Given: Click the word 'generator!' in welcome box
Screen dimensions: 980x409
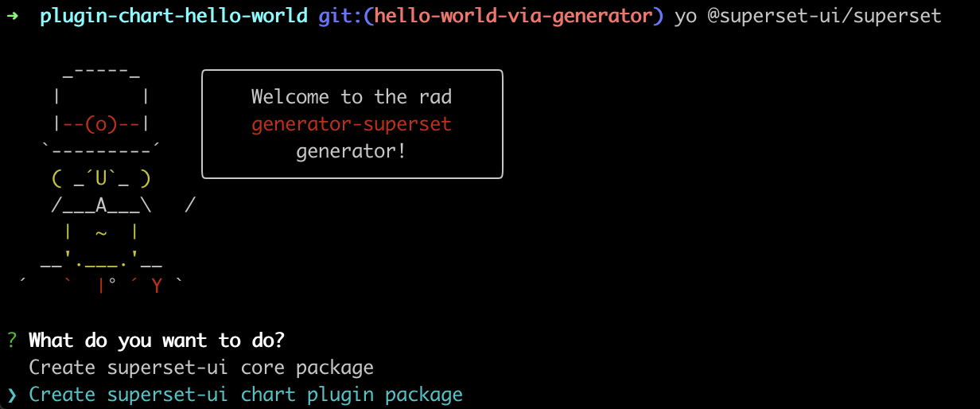Looking at the screenshot, I should 352,151.
